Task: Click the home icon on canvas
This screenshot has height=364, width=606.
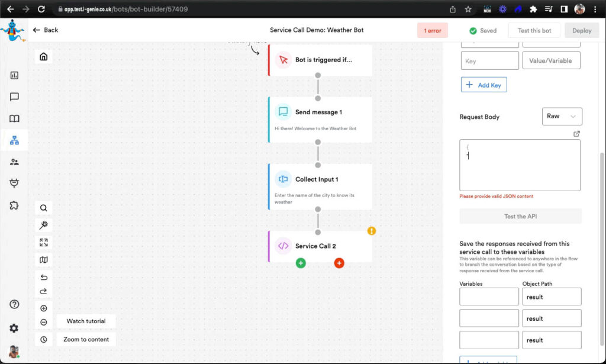Action: (x=44, y=57)
